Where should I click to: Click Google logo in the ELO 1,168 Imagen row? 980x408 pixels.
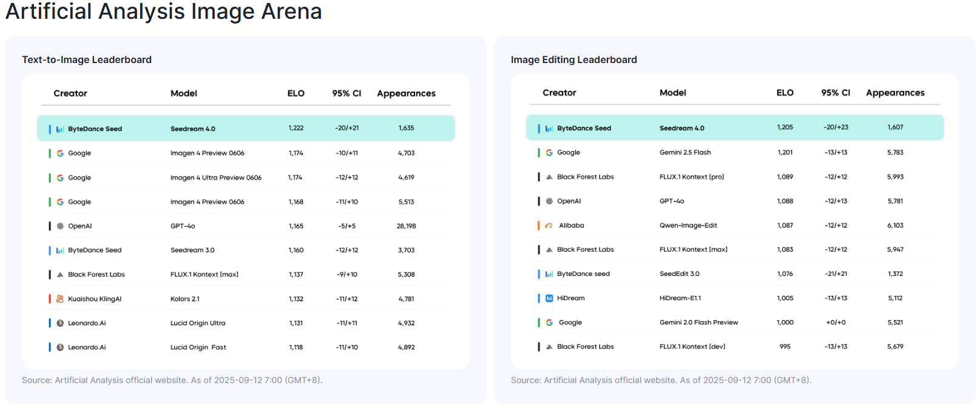[x=60, y=202]
